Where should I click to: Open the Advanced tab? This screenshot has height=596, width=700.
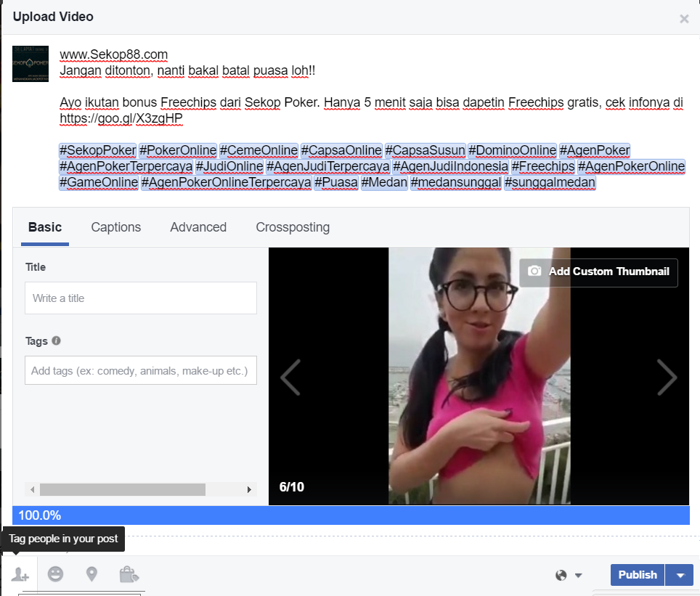tap(198, 227)
